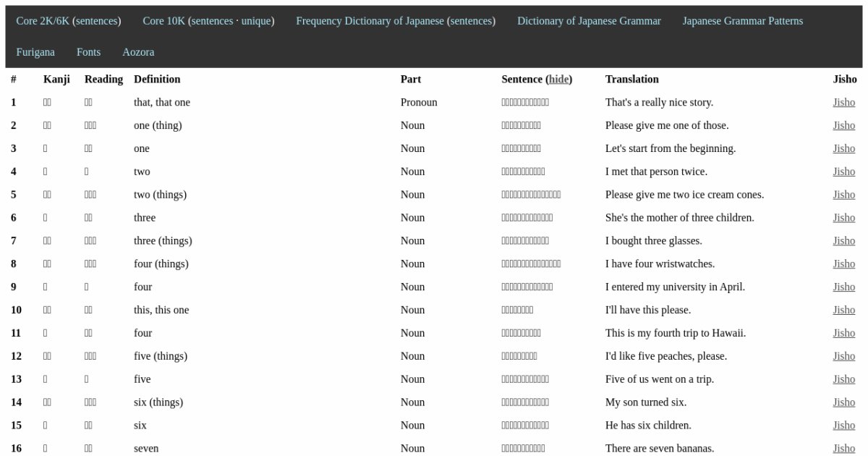Screen dimensions: 868x456
Task: Open Jisho link for row 16
Action: 843,448
